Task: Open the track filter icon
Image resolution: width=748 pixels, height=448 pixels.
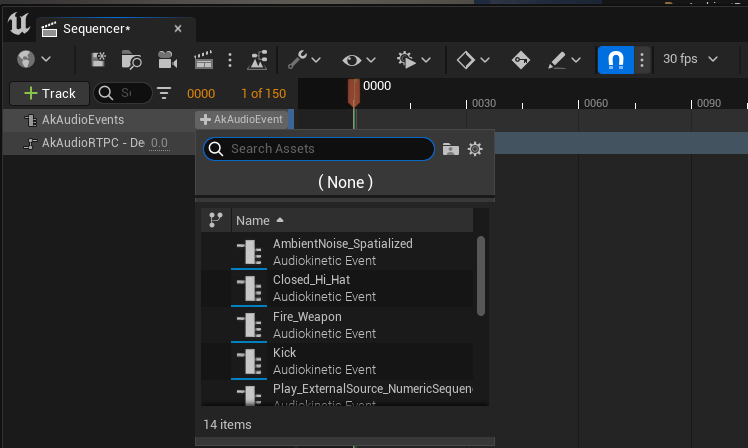Action: 164,93
